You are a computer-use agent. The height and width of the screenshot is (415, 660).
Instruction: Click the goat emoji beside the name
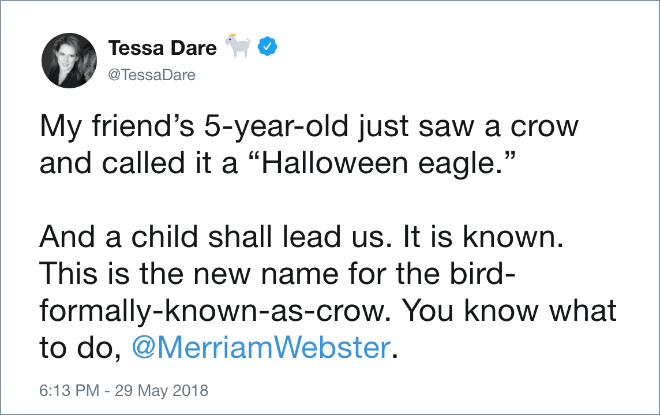click(238, 45)
